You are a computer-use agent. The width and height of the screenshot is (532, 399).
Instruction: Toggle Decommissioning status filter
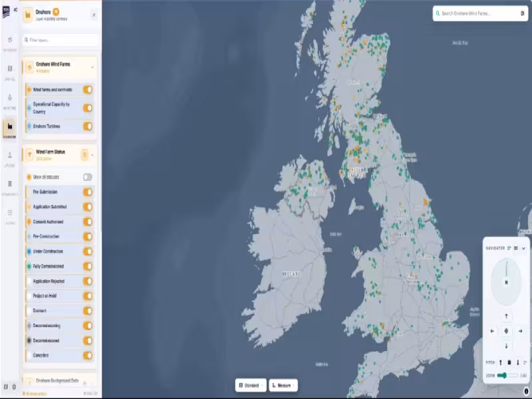88,326
